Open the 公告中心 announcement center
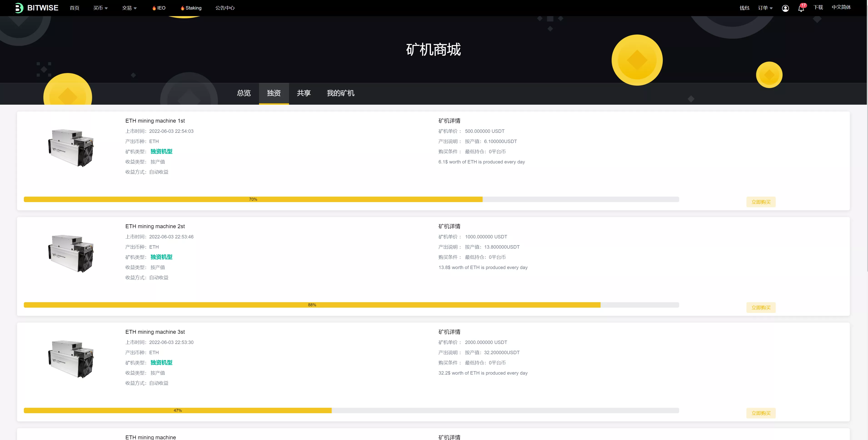Screen dimensions: 868x440 225,8
